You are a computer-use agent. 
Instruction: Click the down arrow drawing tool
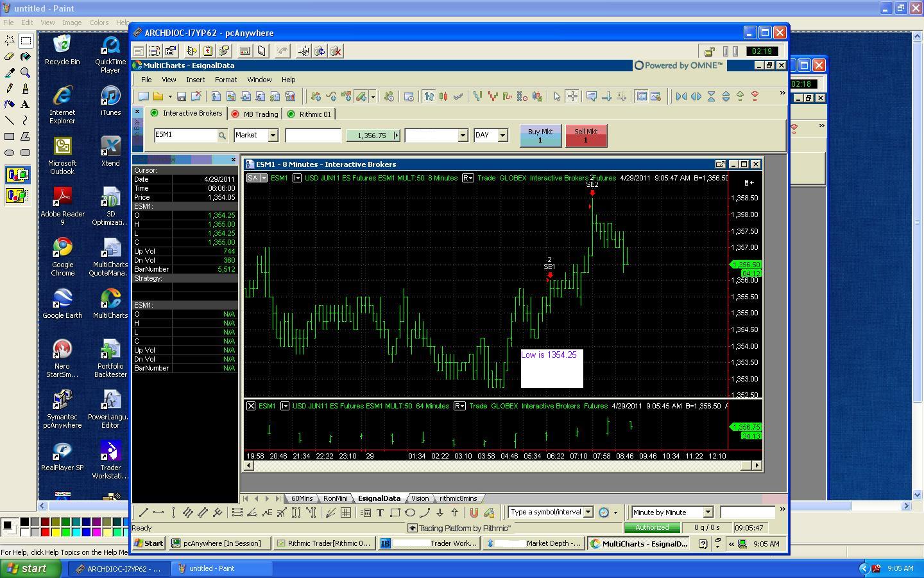(x=440, y=512)
